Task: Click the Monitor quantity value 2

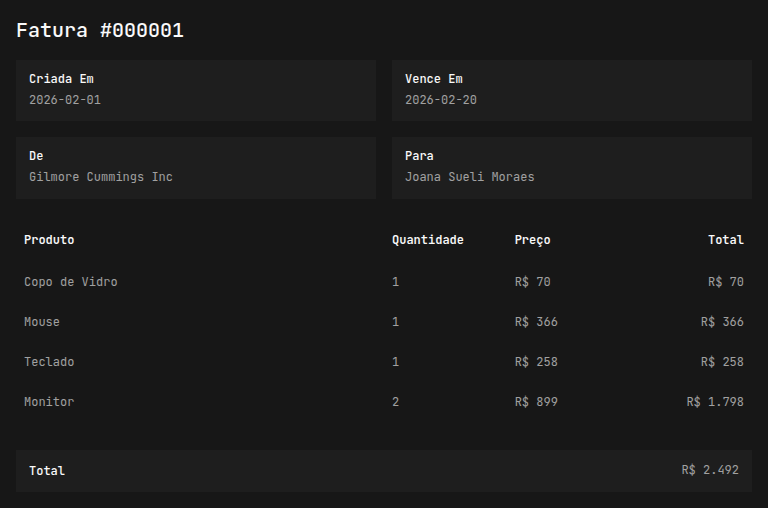Action: coord(396,402)
